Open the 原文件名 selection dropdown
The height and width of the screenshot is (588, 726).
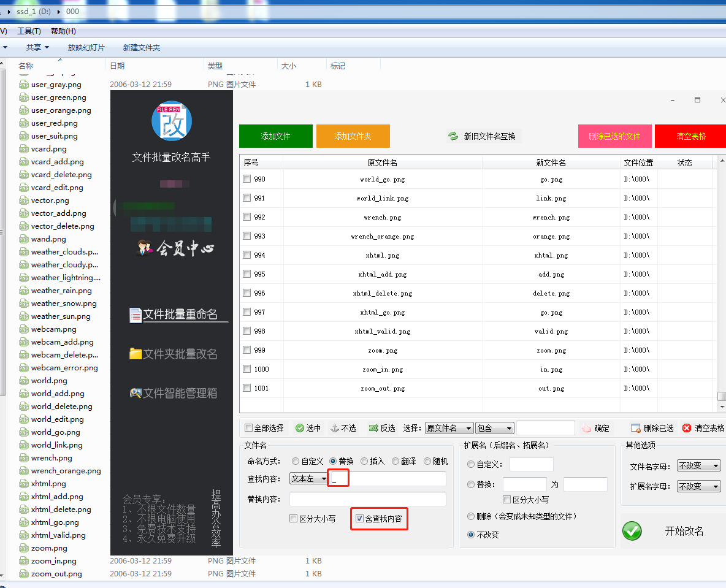coord(449,428)
